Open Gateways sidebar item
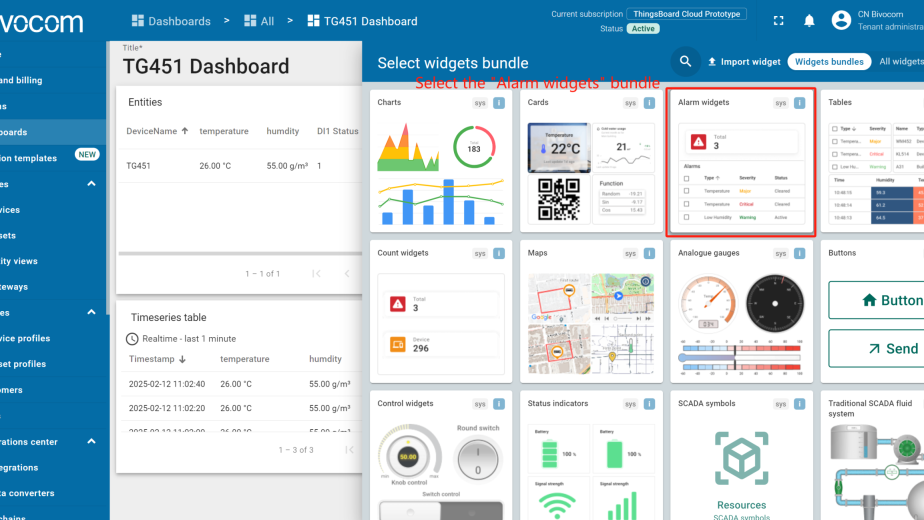The width and height of the screenshot is (924, 520). point(53,287)
